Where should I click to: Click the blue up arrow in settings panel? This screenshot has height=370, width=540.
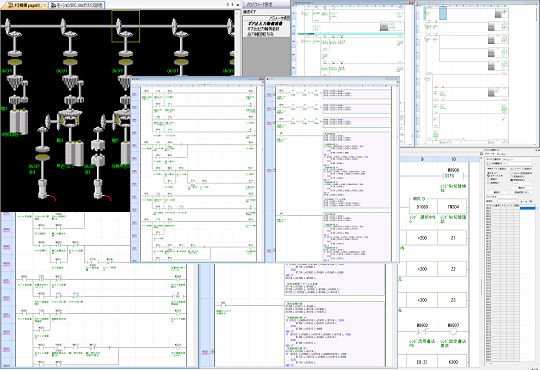(x=521, y=202)
